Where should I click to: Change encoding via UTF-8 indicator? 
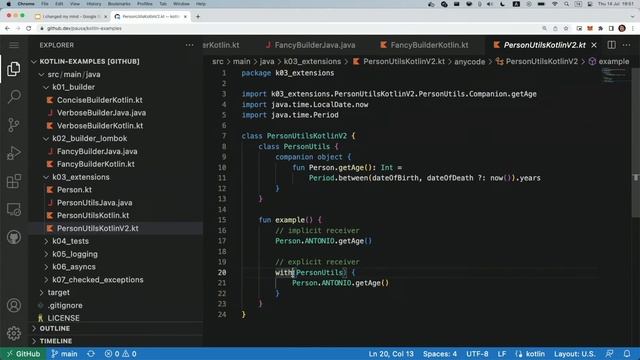477,354
